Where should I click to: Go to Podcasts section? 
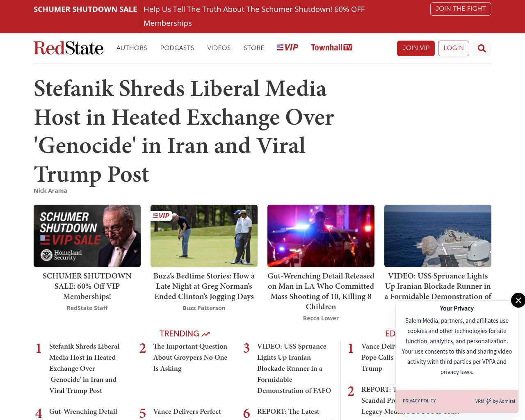(x=177, y=48)
